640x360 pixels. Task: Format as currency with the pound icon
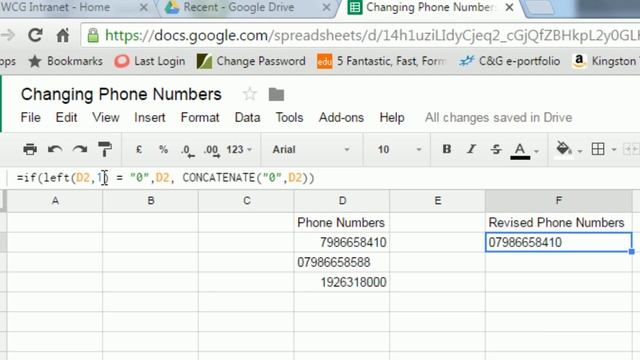point(139,149)
